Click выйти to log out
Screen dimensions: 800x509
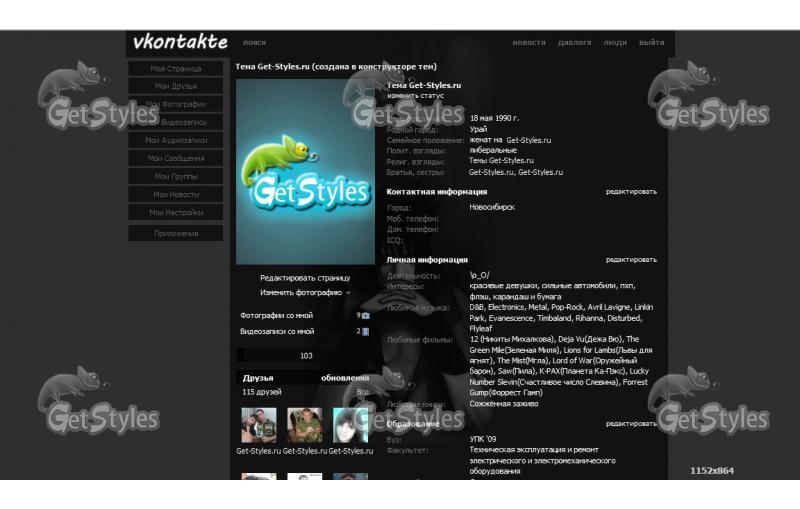[x=651, y=43]
